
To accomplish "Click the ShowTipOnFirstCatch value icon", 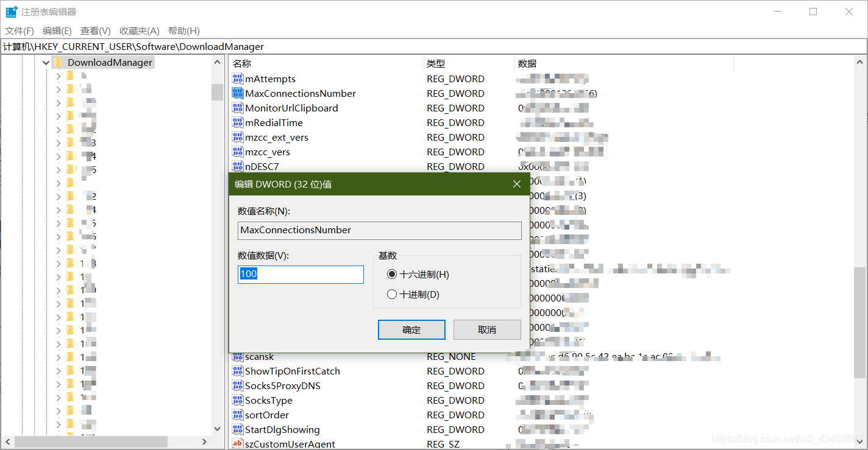I will pos(238,371).
